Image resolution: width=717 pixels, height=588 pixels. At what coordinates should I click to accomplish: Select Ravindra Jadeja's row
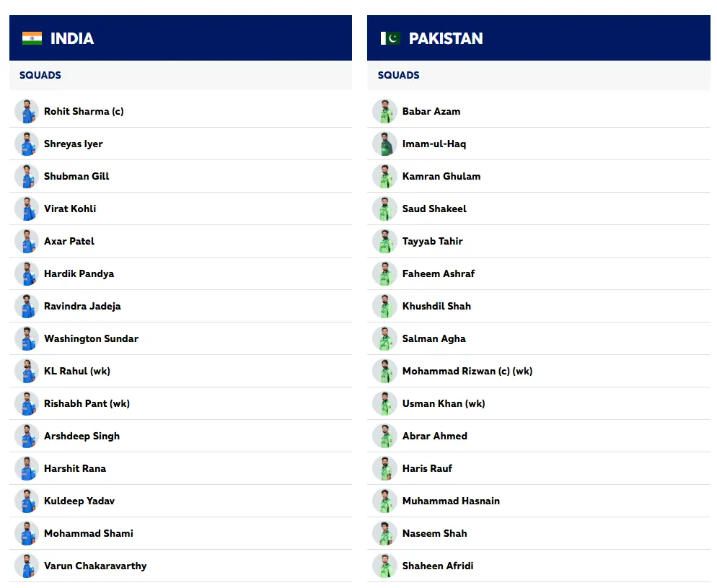click(x=180, y=306)
